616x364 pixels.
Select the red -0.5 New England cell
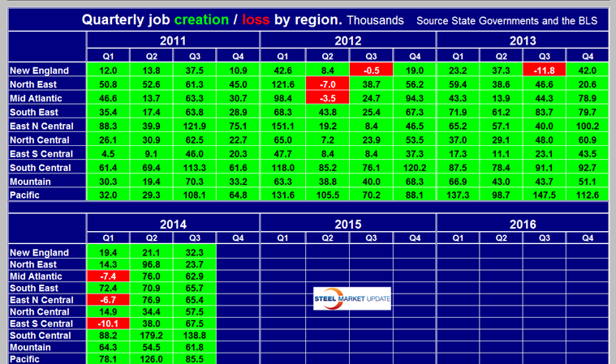tap(370, 71)
